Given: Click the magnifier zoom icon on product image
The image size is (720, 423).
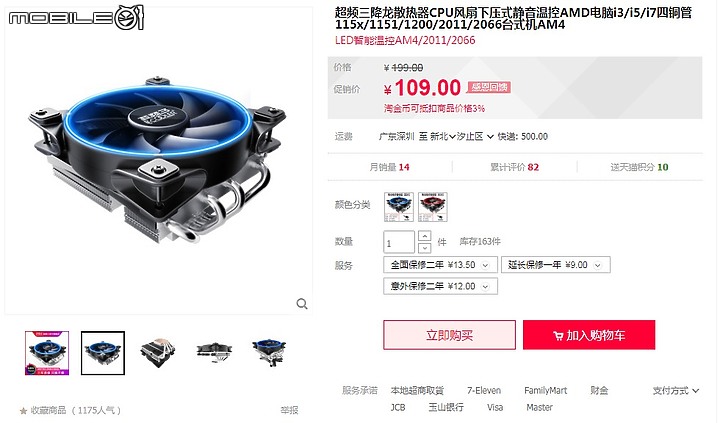Looking at the screenshot, I should (302, 304).
